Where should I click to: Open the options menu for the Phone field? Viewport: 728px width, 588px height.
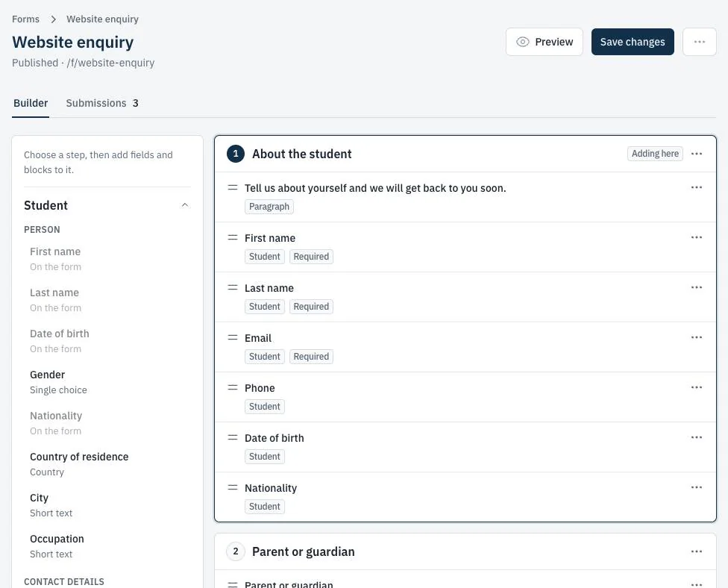[697, 387]
